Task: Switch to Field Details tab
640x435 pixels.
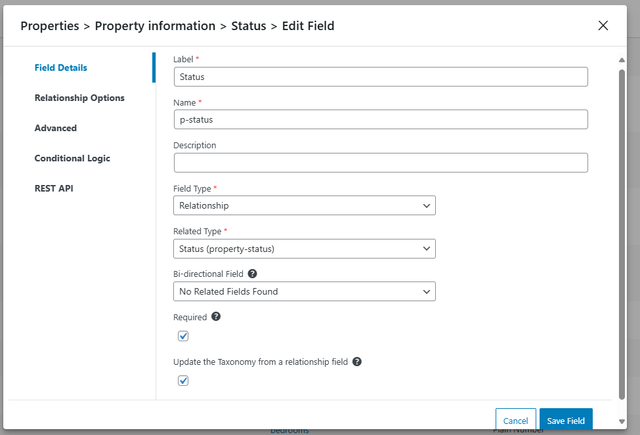Action: click(61, 68)
